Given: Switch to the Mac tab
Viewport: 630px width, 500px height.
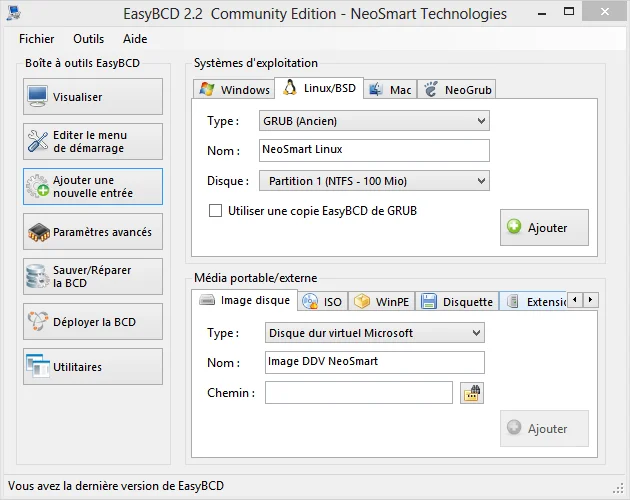Looking at the screenshot, I should (391, 89).
